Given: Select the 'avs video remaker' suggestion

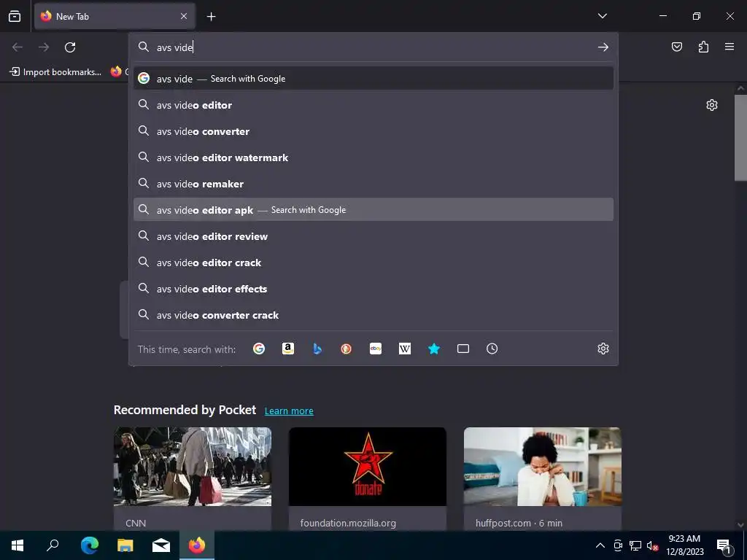Looking at the screenshot, I should pos(373,183).
